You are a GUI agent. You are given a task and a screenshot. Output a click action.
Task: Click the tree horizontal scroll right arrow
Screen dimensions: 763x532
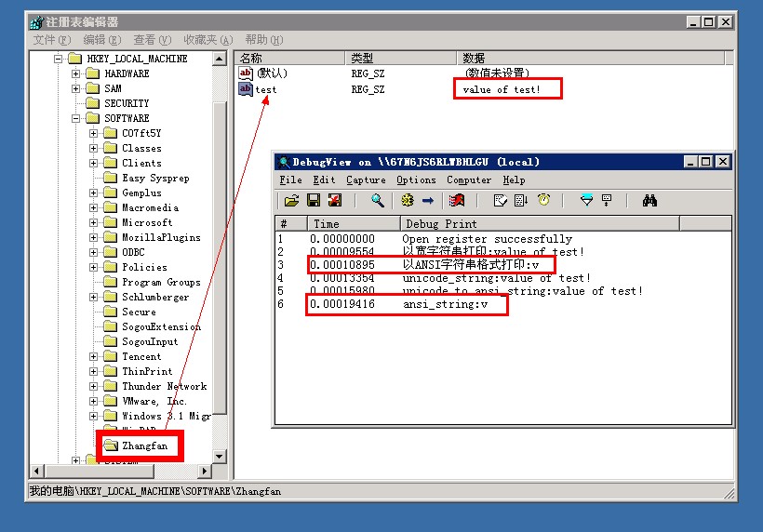click(205, 471)
